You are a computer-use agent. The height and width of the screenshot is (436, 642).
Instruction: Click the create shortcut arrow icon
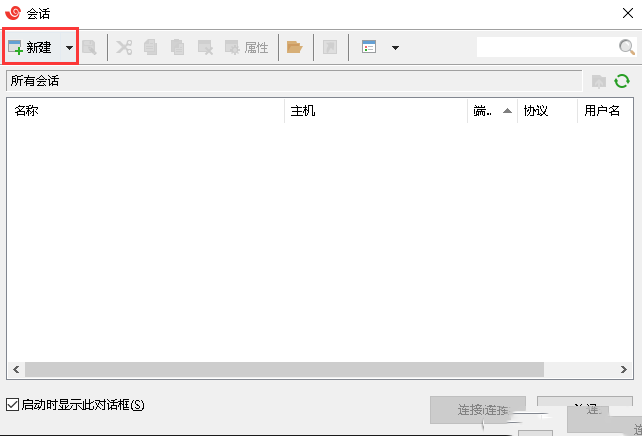(x=330, y=47)
